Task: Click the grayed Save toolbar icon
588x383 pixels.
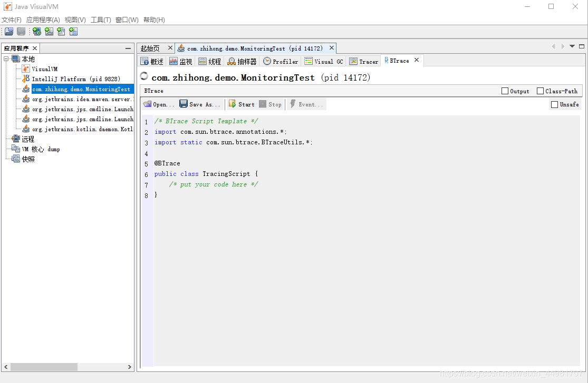Action: pyautogui.click(x=21, y=32)
